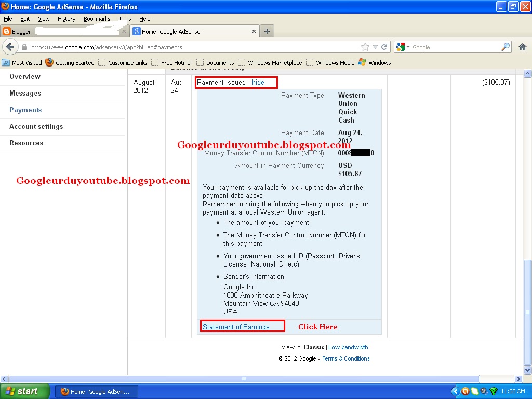Click the horizontal scrollbar thumb
The height and width of the screenshot is (399, 532).
coord(244,379)
